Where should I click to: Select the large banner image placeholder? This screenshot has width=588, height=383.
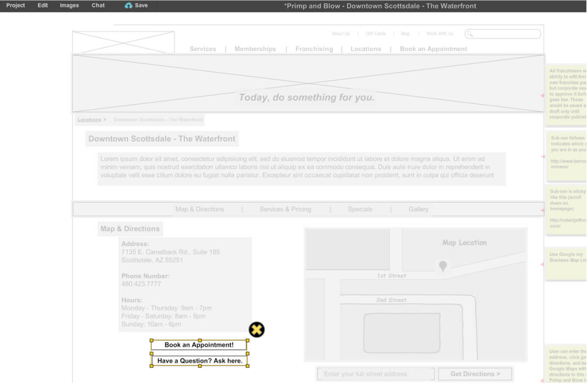click(306, 83)
